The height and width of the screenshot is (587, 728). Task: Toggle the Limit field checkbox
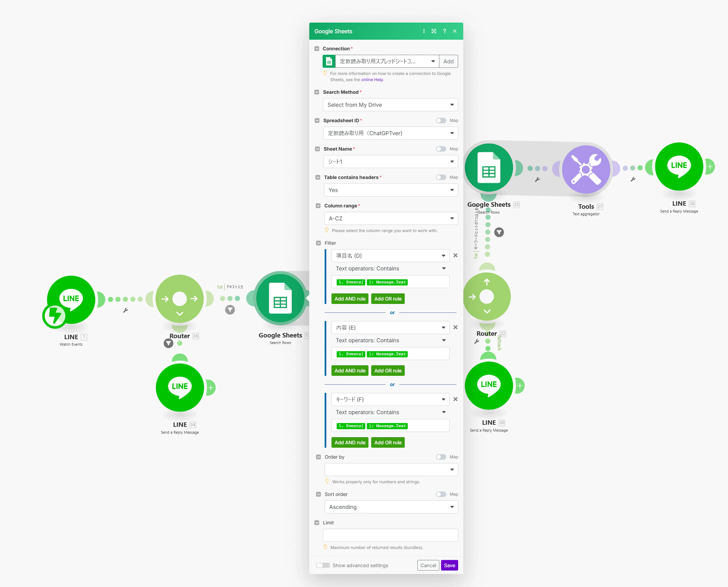pyautogui.click(x=317, y=523)
